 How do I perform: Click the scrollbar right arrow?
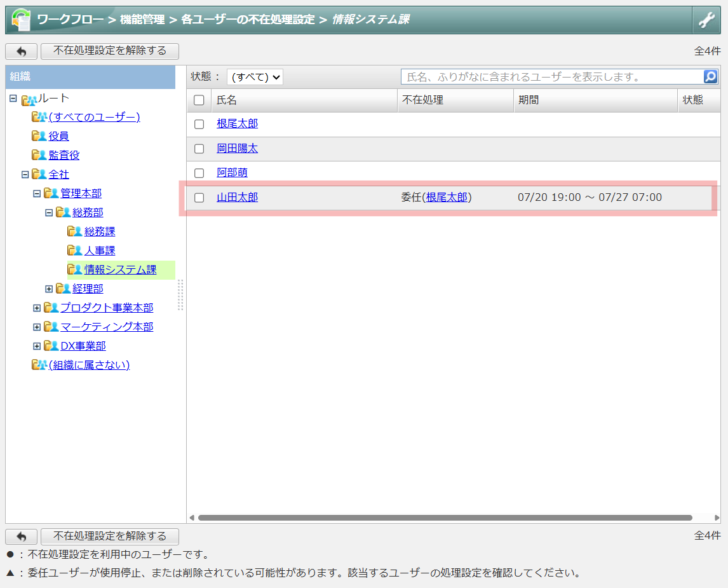717,517
